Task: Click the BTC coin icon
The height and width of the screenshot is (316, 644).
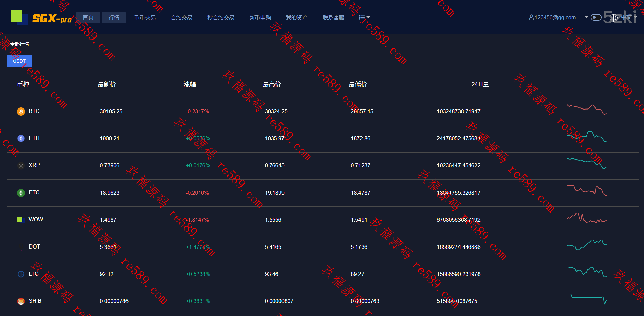Action: coord(21,112)
